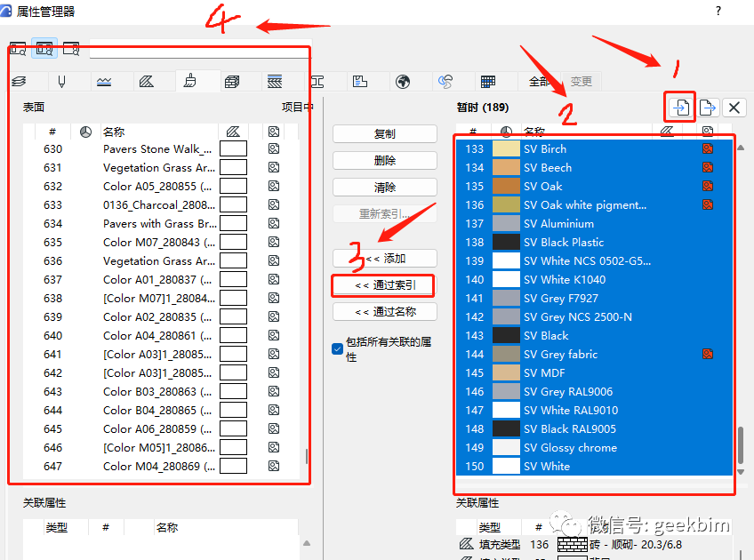This screenshot has height=560, width=754.
Task: Click left list hatch column header icon
Action: pyautogui.click(x=233, y=132)
